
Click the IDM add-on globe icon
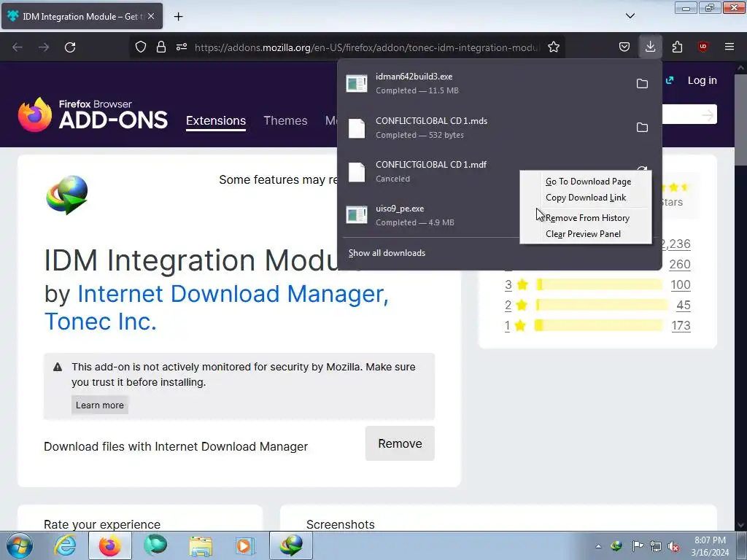click(x=66, y=195)
